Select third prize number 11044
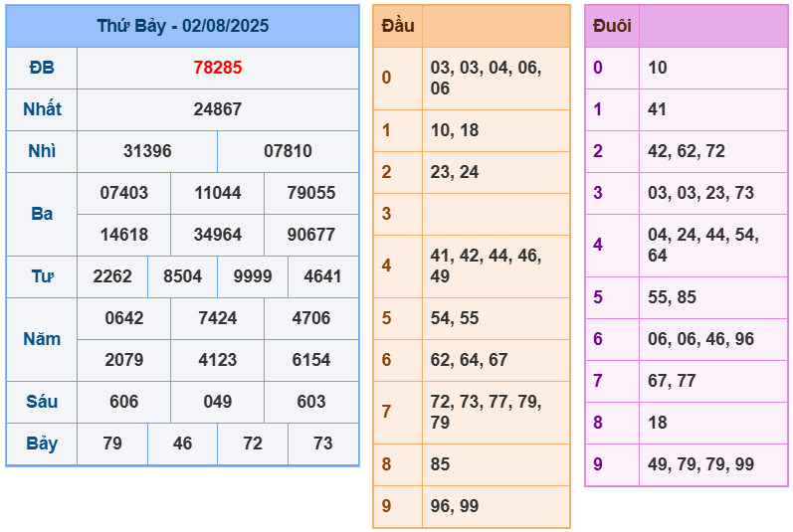The height and width of the screenshot is (532, 793). tap(217, 193)
